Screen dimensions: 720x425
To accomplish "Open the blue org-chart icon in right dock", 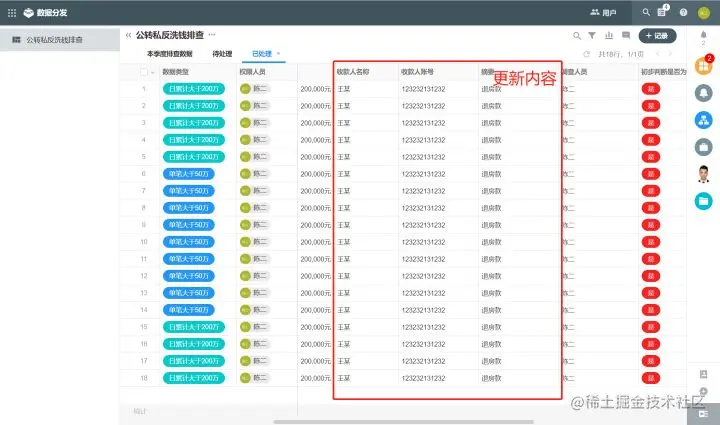I will click(x=703, y=120).
